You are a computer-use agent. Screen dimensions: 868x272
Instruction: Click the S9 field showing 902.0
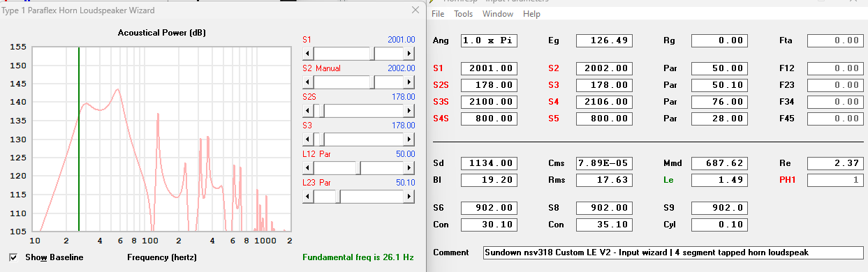[x=719, y=208]
